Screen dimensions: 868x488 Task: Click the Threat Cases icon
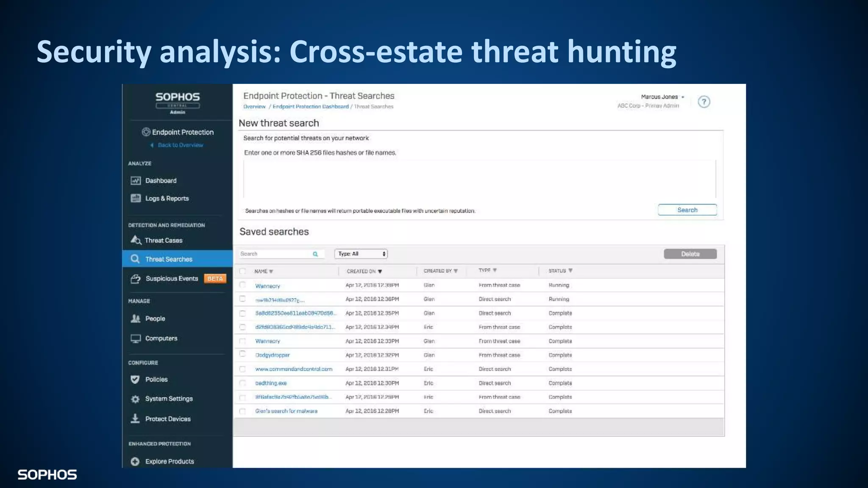point(136,240)
